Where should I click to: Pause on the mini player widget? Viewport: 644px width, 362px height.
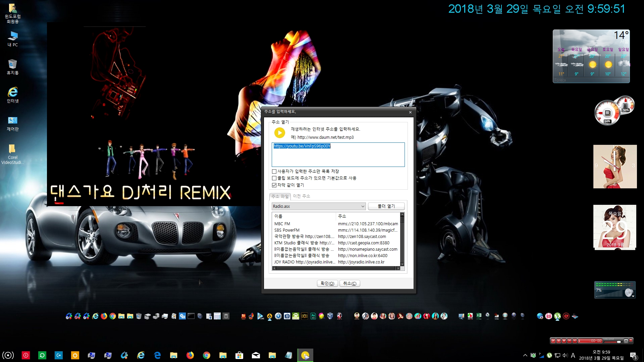558,341
